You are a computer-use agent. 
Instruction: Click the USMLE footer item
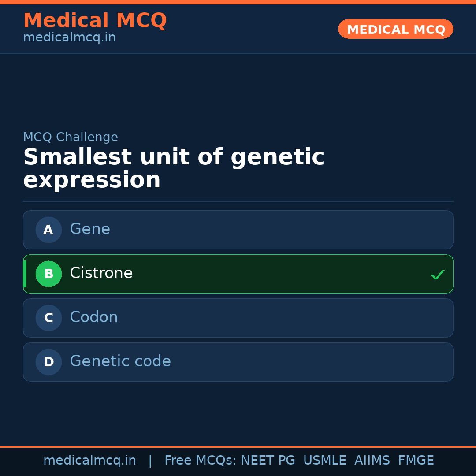point(325,460)
